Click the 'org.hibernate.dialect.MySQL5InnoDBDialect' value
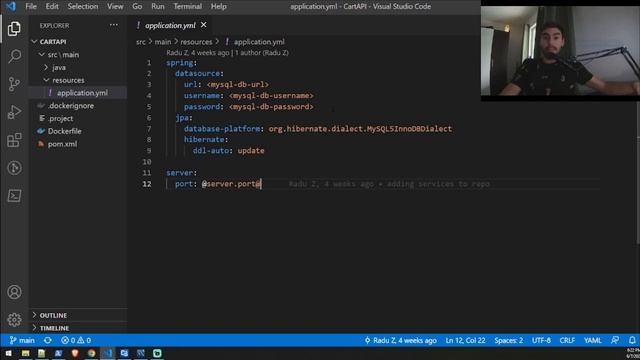 point(360,129)
